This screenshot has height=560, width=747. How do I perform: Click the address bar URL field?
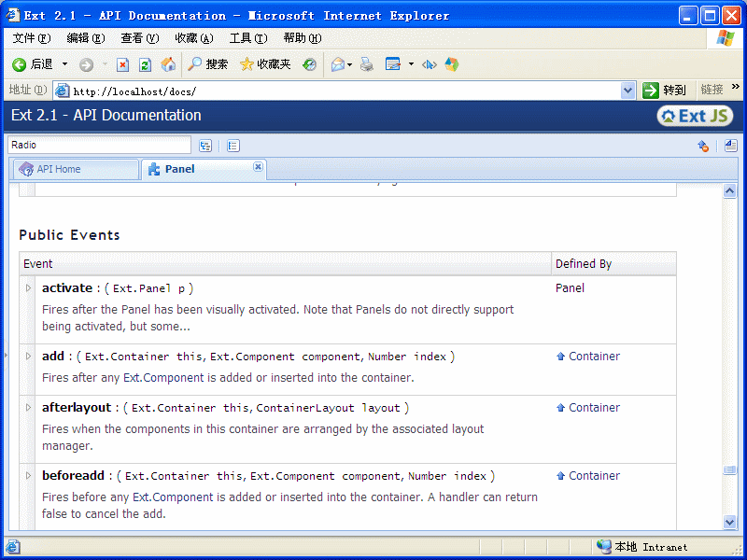(x=336, y=91)
